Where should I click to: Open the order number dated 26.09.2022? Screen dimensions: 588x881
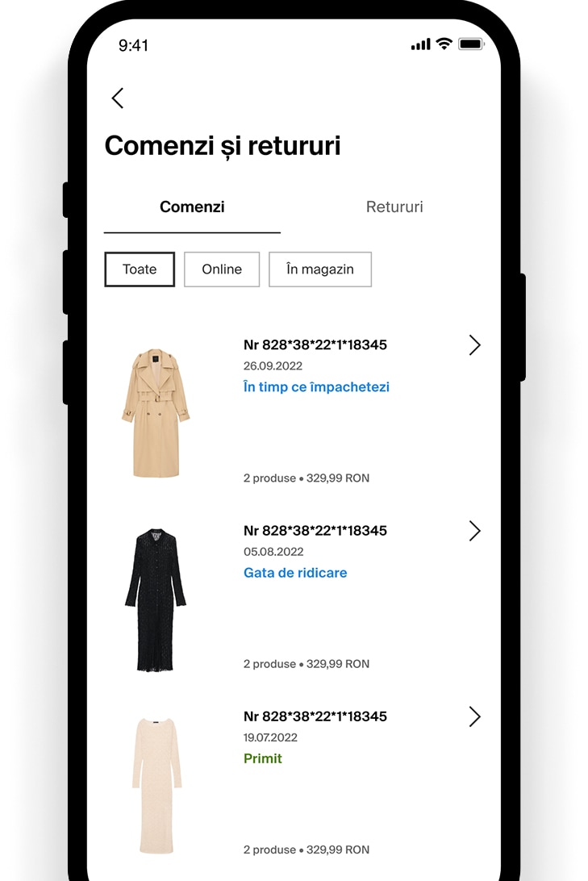pos(315,345)
